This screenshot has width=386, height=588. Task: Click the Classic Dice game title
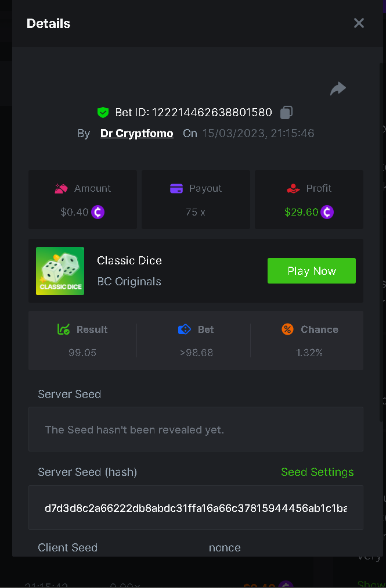coord(129,260)
